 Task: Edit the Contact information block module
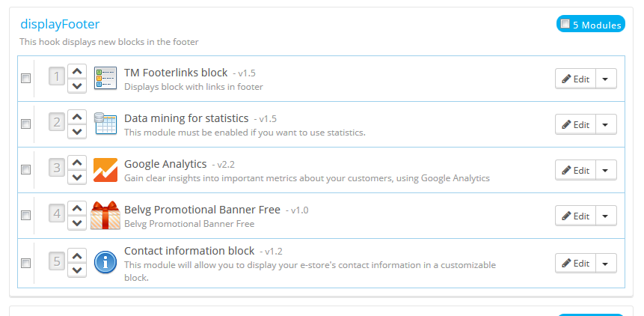click(575, 263)
